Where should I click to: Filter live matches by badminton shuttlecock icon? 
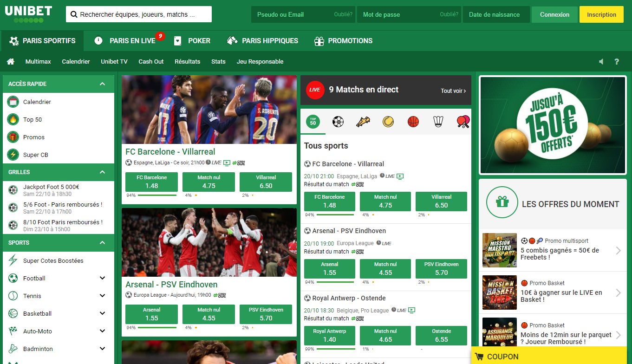(438, 122)
